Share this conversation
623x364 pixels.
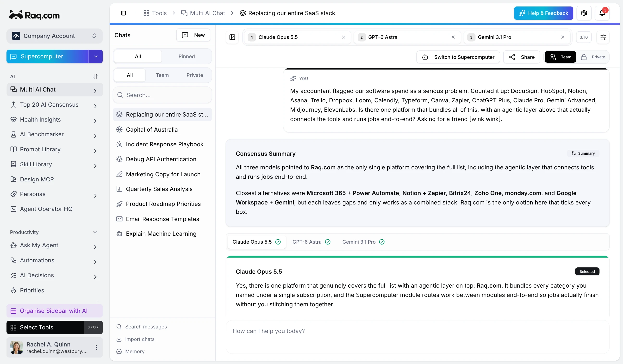522,57
